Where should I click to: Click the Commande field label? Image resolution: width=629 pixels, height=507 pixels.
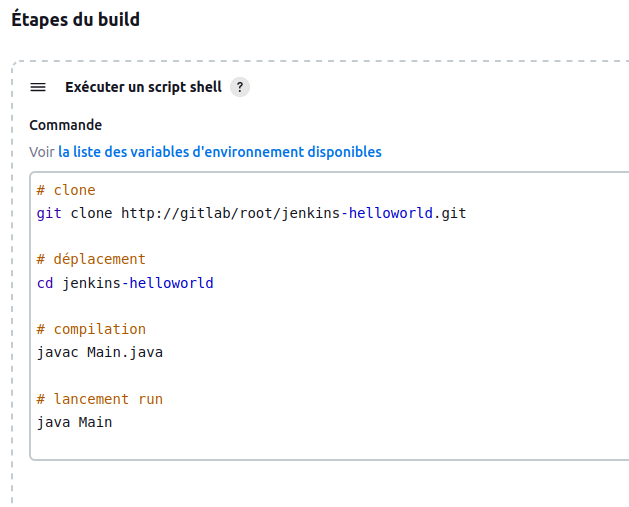pyautogui.click(x=65, y=125)
